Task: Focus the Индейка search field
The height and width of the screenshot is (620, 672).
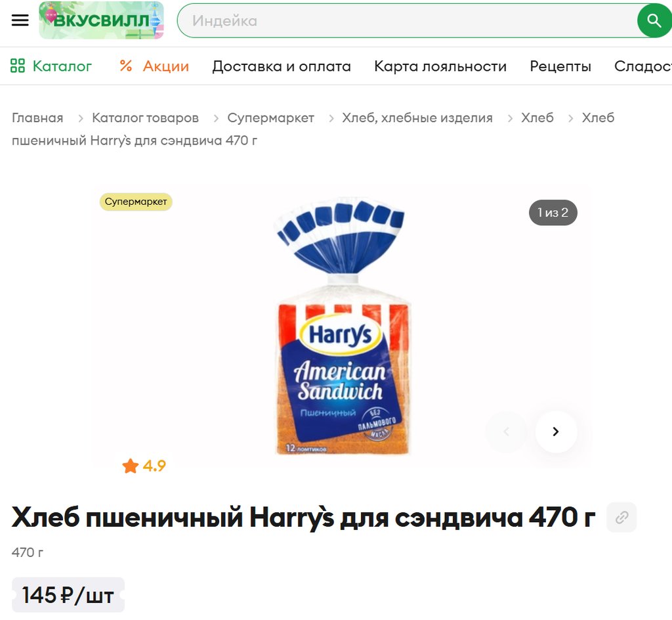Action: tap(407, 20)
